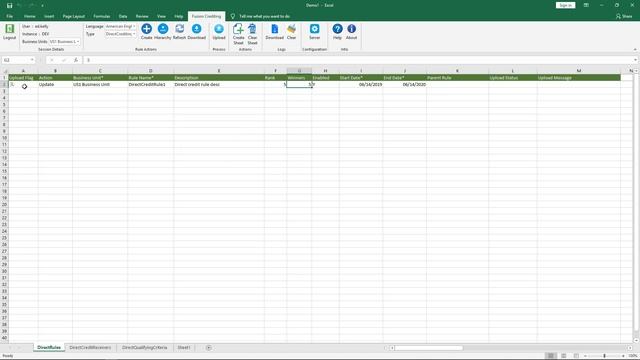Open Ribbon Display Options in the title bar
This screenshot has height=360, width=640.
pos(586,5)
